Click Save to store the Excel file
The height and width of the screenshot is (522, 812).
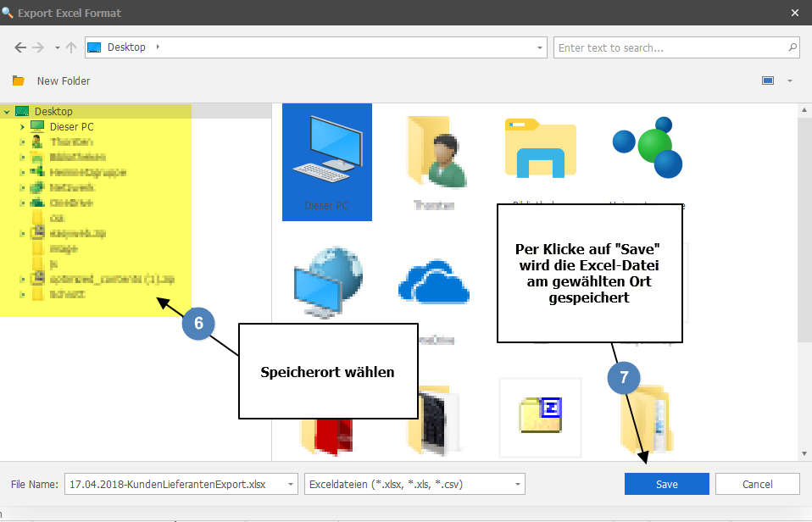(x=666, y=484)
